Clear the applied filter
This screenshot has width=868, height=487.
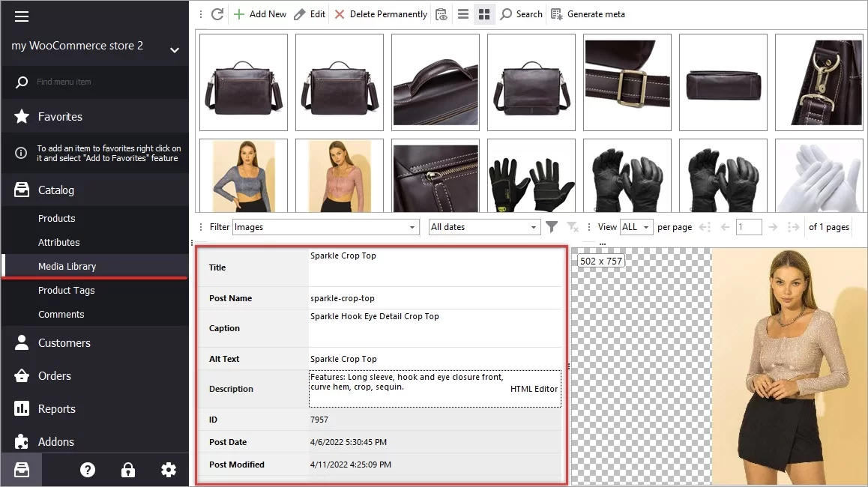click(573, 226)
